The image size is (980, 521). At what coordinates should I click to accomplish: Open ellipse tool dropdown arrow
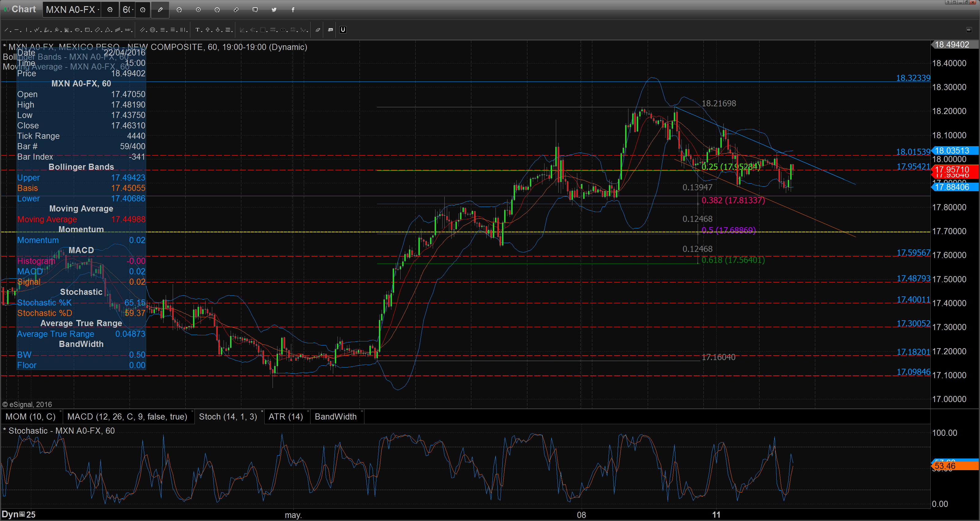(x=81, y=31)
